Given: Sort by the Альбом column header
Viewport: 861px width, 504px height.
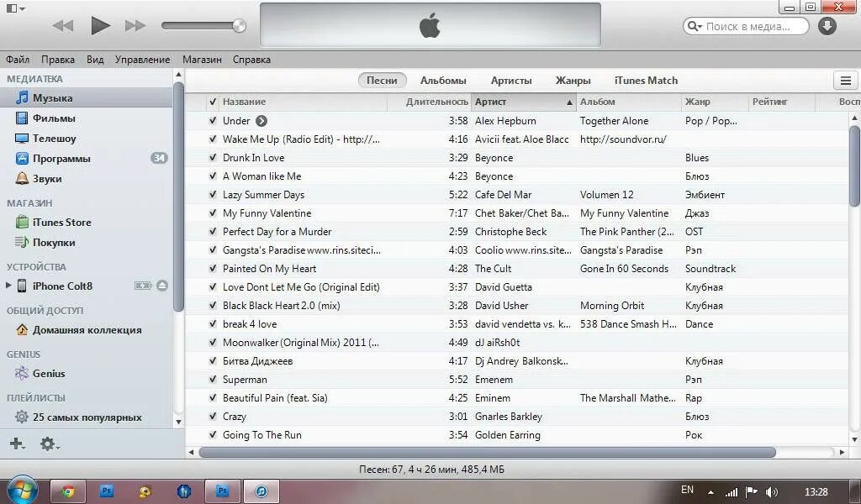Looking at the screenshot, I should point(628,102).
